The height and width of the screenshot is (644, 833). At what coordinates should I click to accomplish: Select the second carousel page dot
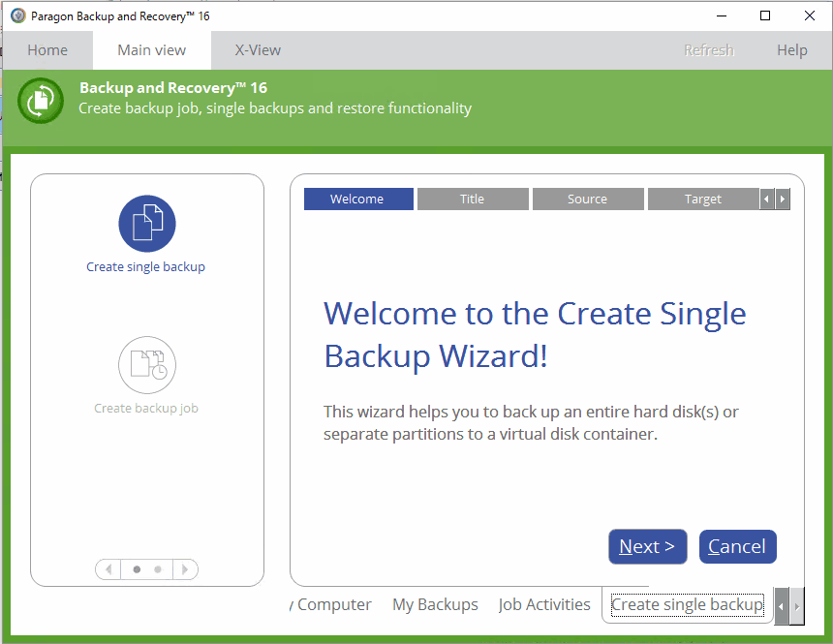(x=158, y=569)
